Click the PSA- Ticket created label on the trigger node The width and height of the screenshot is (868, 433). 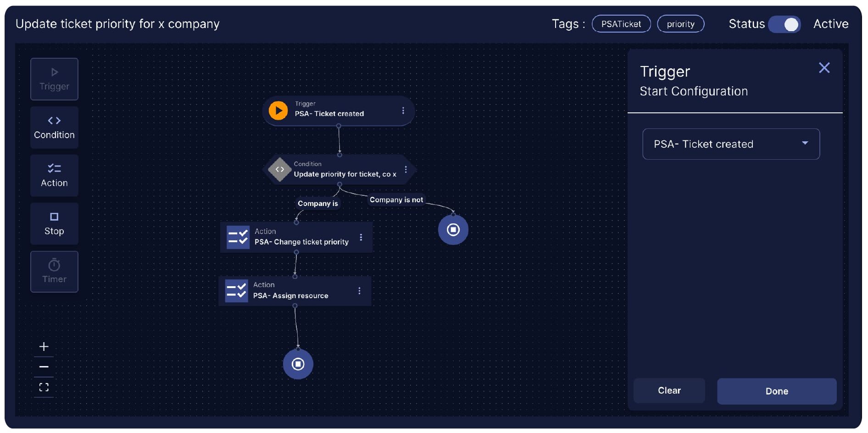pos(329,114)
